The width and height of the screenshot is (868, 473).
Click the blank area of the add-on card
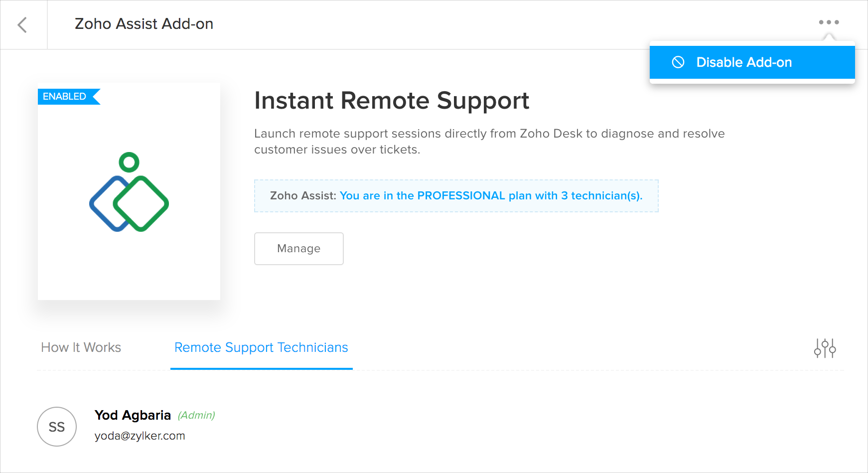click(129, 269)
